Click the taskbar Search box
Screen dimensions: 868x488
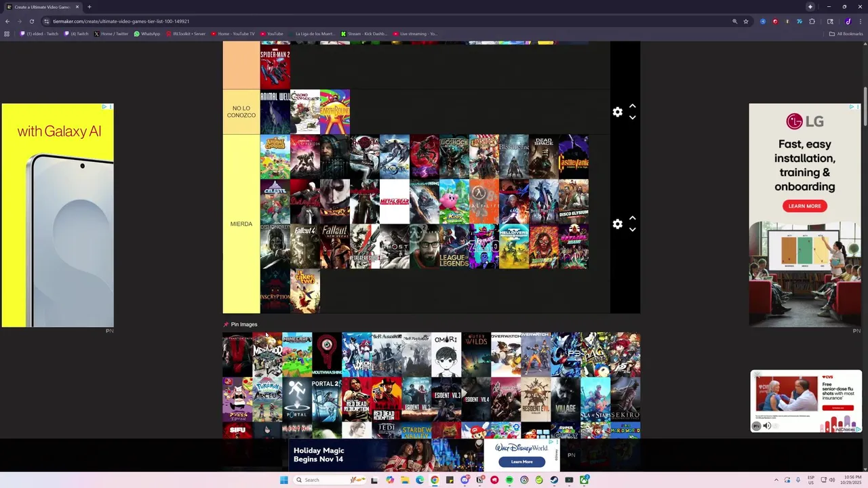[329, 480]
